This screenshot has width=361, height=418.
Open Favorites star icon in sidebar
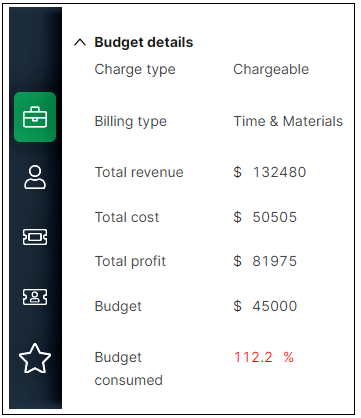[35, 359]
